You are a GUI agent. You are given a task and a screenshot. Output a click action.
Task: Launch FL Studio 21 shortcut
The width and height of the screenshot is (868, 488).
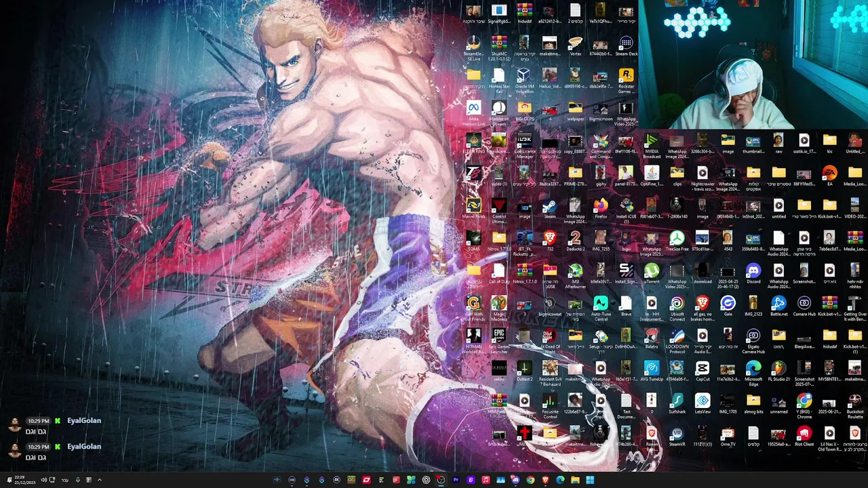point(778,371)
